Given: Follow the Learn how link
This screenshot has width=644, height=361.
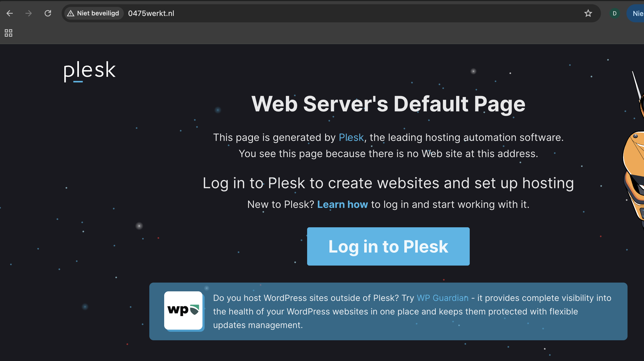Looking at the screenshot, I should pos(342,204).
